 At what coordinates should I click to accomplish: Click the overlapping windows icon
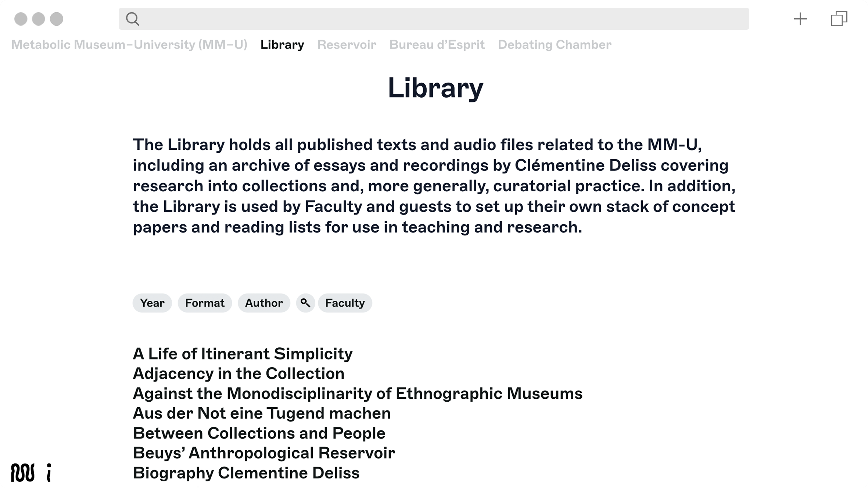(839, 19)
